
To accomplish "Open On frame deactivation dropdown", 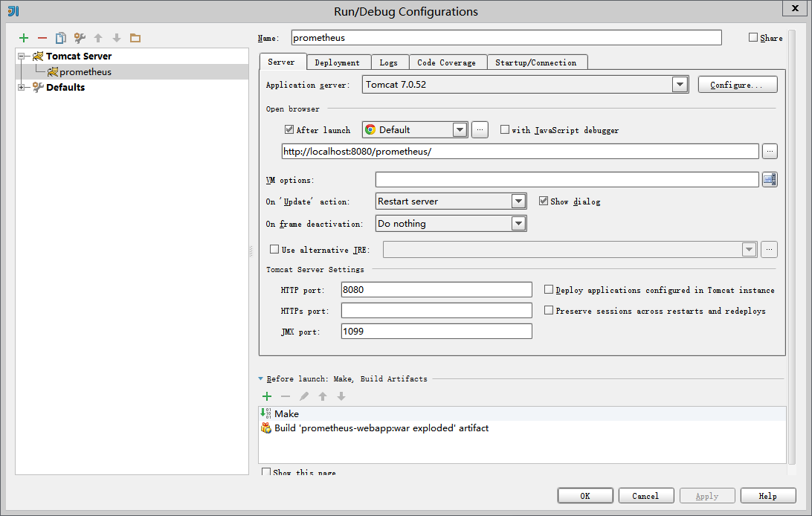I will [518, 223].
